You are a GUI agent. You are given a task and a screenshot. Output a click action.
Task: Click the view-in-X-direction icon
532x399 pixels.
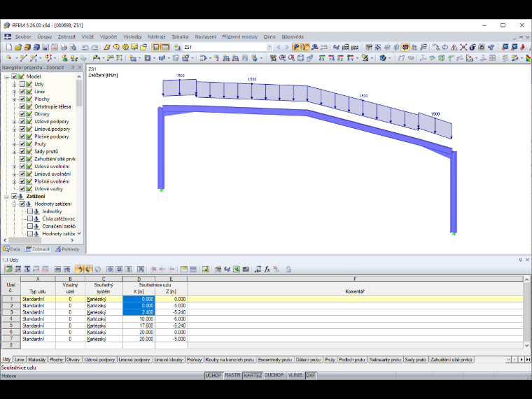click(322, 58)
